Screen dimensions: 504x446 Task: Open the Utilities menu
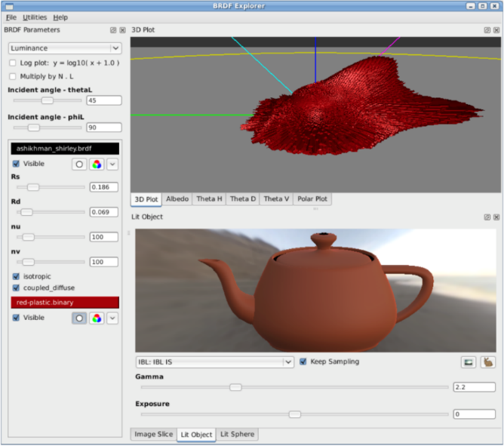35,17
